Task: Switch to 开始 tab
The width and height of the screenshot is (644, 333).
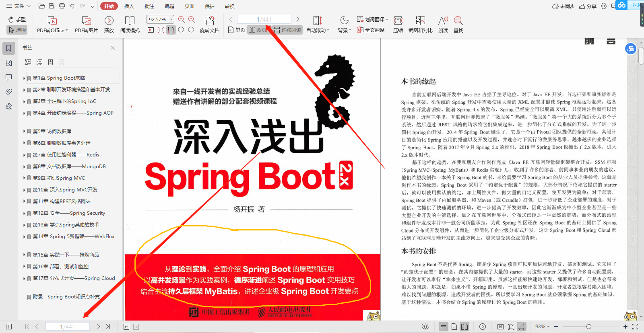Action: click(x=109, y=6)
